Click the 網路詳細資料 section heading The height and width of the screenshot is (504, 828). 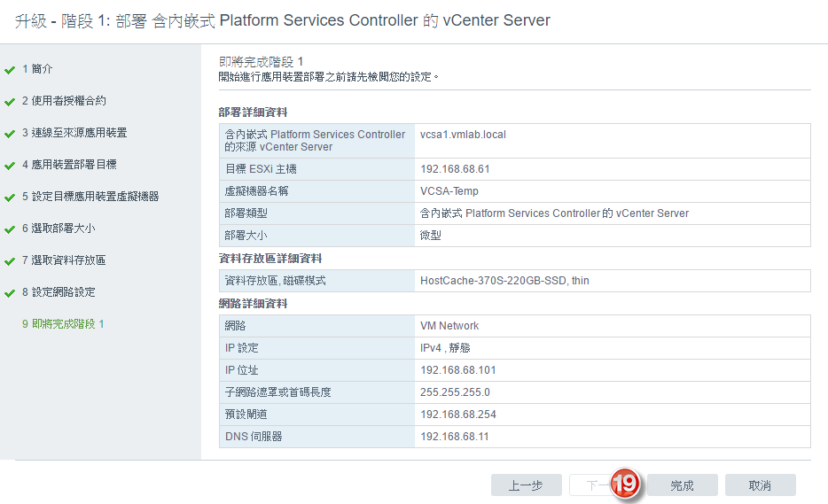pyautogui.click(x=253, y=304)
